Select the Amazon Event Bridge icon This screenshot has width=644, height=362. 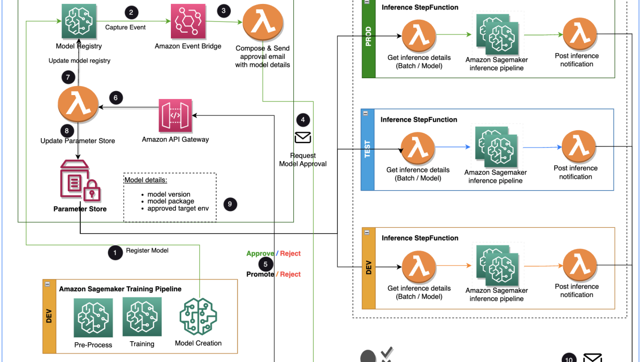(188, 21)
